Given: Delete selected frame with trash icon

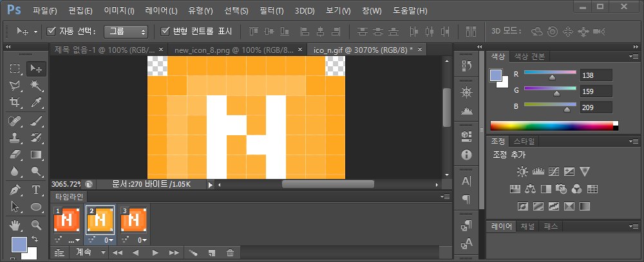Looking at the screenshot, I should pos(231,253).
